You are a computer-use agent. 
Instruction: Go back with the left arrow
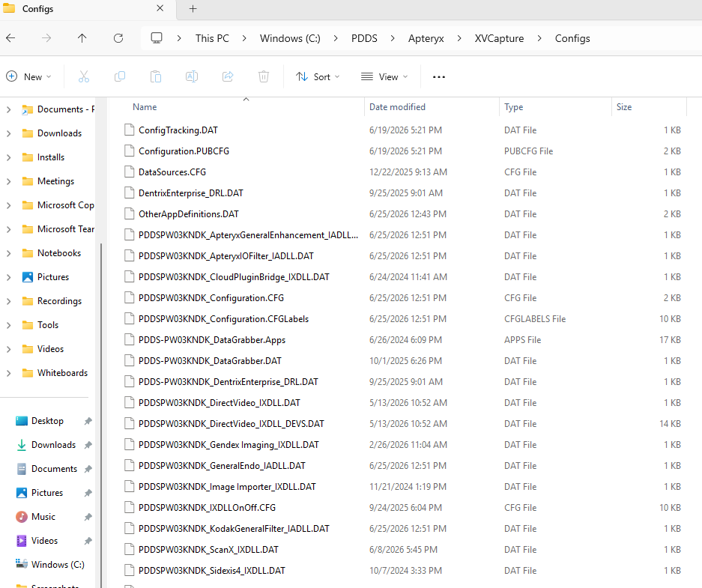click(10, 38)
